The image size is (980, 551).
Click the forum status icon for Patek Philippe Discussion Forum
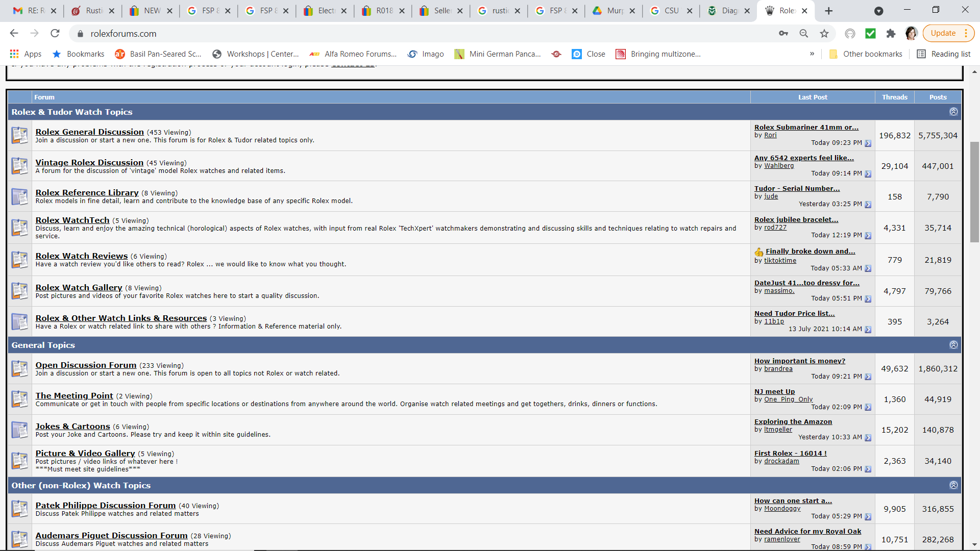[20, 509]
